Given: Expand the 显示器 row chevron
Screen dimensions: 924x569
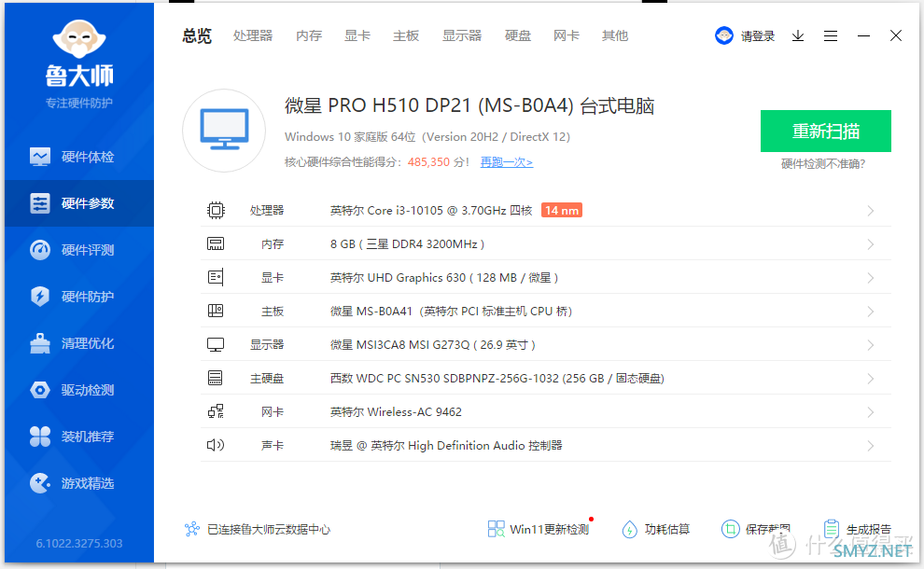Looking at the screenshot, I should [x=871, y=345].
